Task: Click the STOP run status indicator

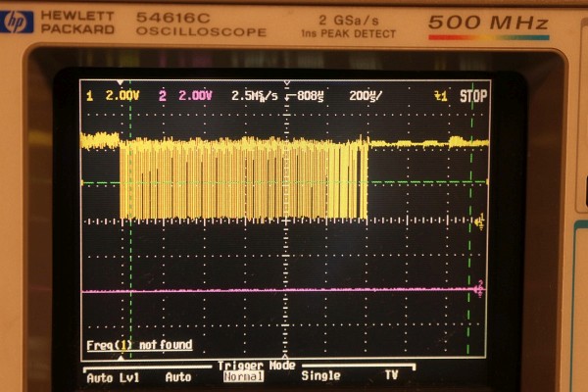Action: (x=473, y=97)
